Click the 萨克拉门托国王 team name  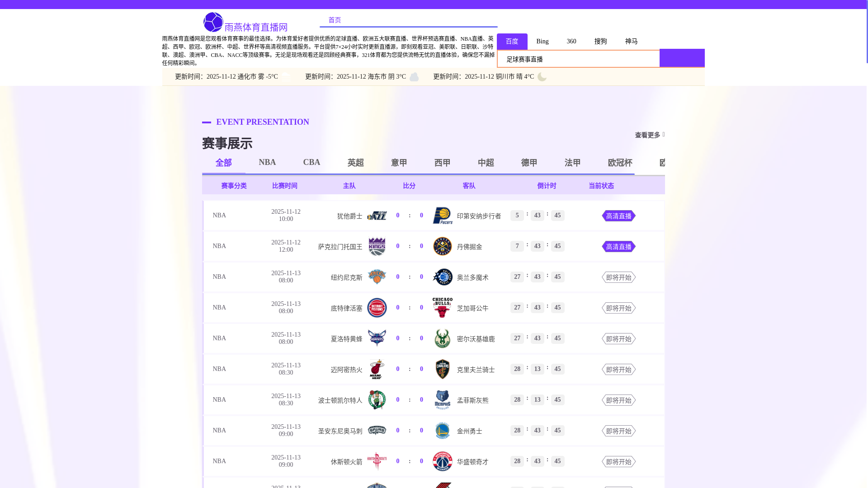click(340, 247)
